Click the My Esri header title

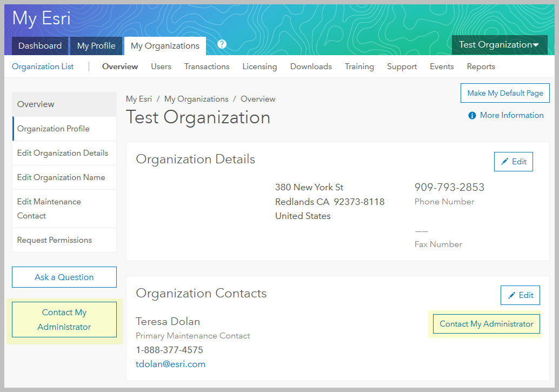point(41,18)
